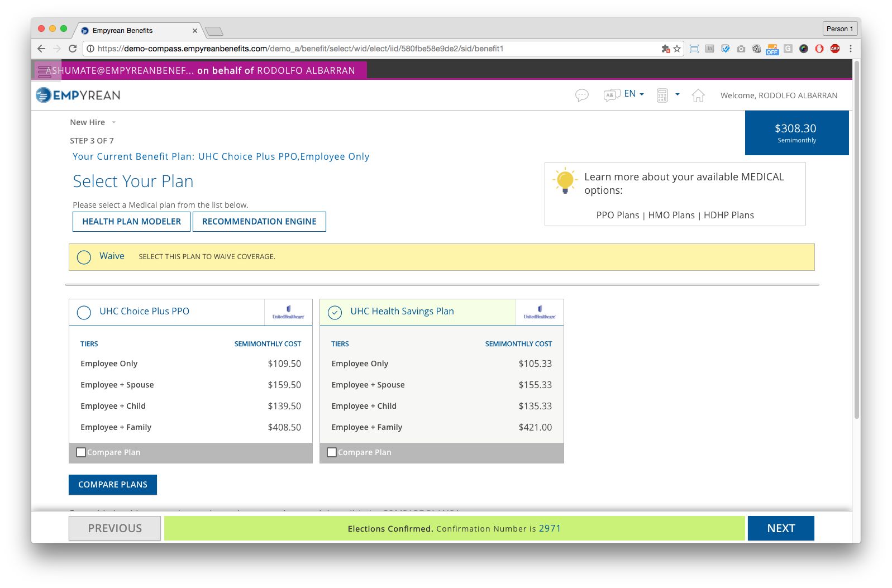Click the $408.50 Employee + Family cost
892x588 pixels.
click(284, 427)
